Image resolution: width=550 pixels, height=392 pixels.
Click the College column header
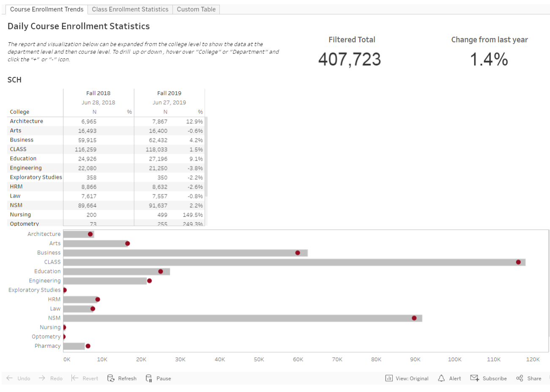tap(19, 112)
